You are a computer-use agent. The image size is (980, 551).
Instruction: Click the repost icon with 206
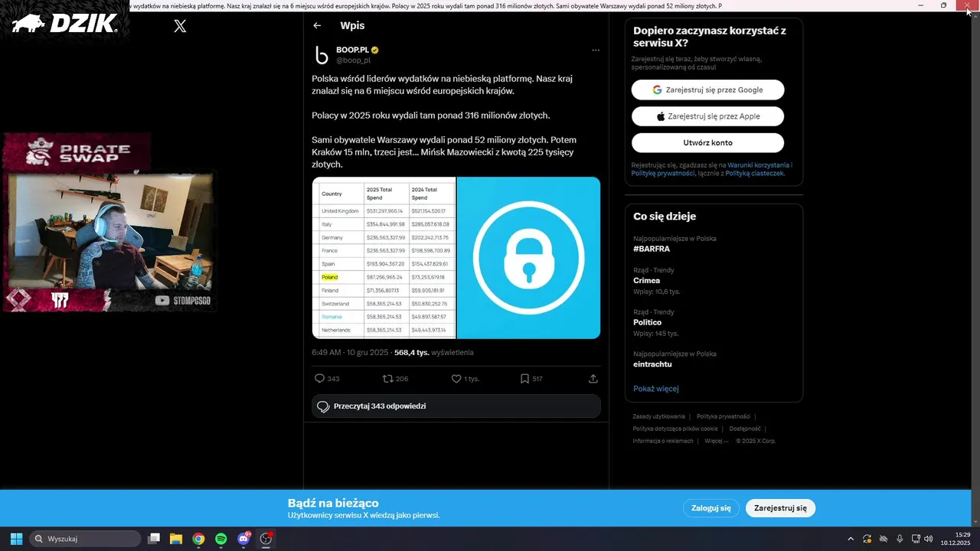pos(387,379)
